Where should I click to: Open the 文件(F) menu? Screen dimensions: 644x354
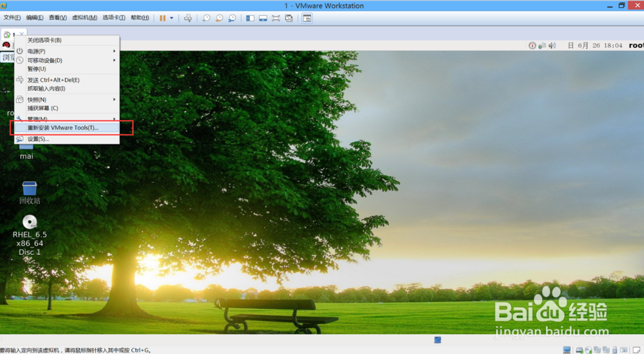click(x=12, y=17)
